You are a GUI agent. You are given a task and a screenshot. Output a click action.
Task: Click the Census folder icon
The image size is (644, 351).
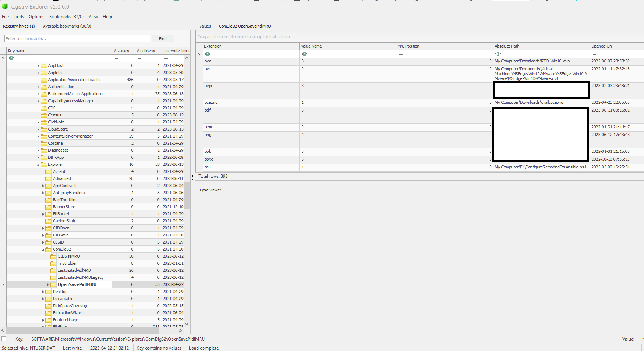tap(44, 115)
